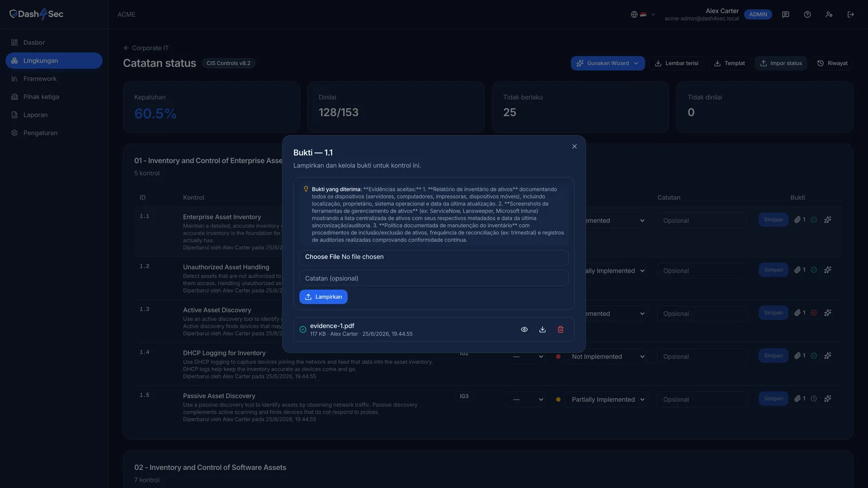
Task: Focus the Catatan (opsional) field in dialog
Action: 433,278
